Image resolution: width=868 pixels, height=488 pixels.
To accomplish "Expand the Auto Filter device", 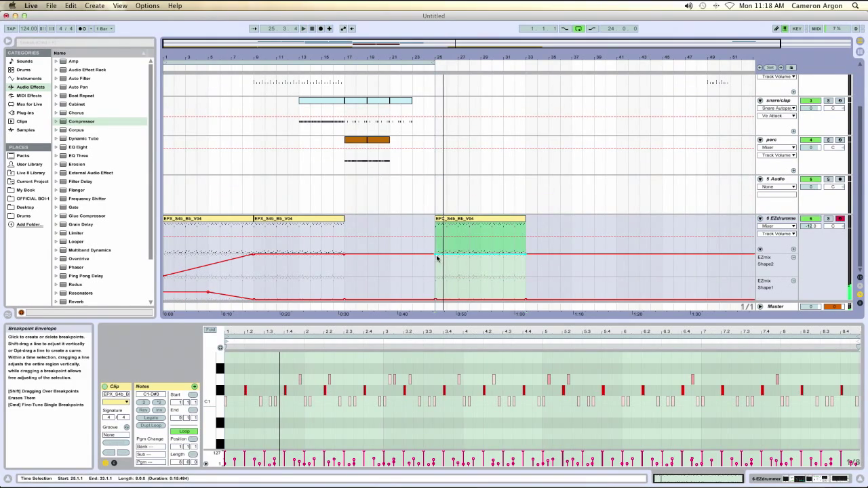I will tap(56, 79).
